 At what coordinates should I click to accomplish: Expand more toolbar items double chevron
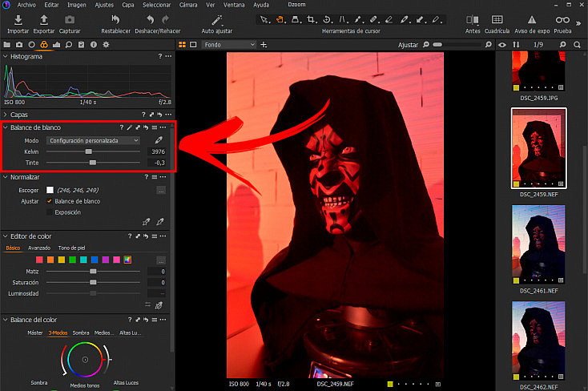[x=578, y=23]
